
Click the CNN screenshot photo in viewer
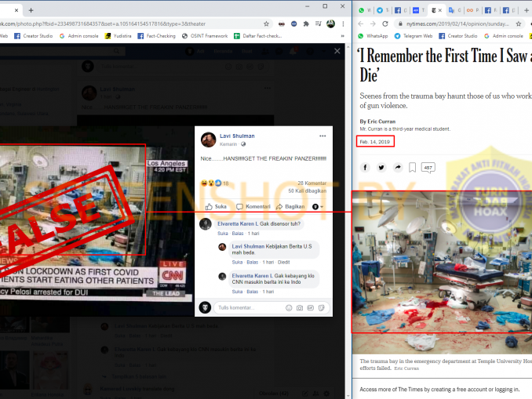[96, 222]
